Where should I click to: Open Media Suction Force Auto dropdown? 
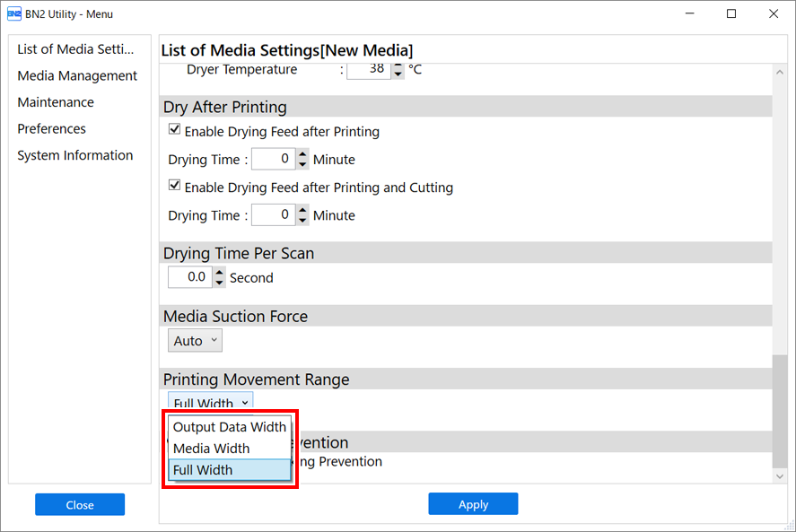[195, 341]
